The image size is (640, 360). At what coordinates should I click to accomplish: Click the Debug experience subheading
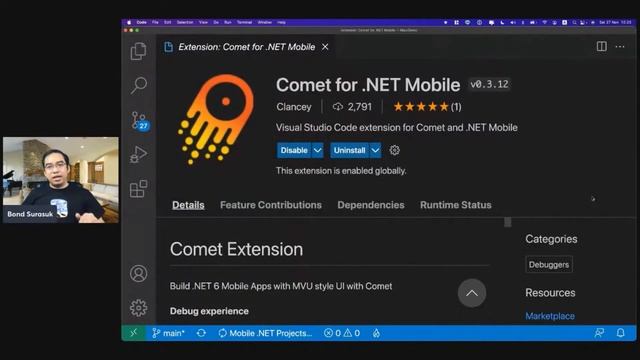click(209, 311)
